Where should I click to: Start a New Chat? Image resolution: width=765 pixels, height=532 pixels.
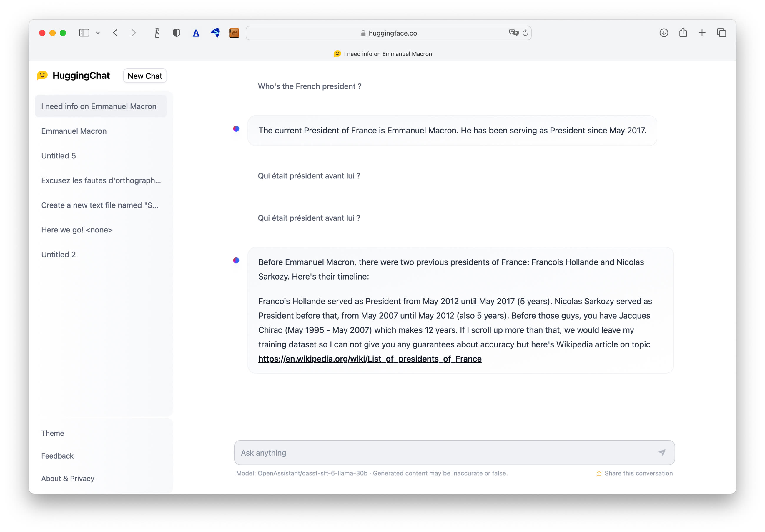click(144, 76)
